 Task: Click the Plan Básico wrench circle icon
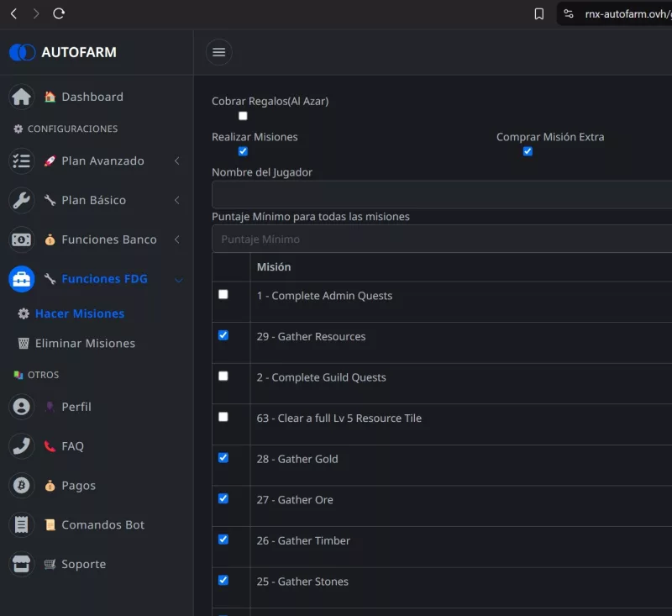[x=22, y=200]
